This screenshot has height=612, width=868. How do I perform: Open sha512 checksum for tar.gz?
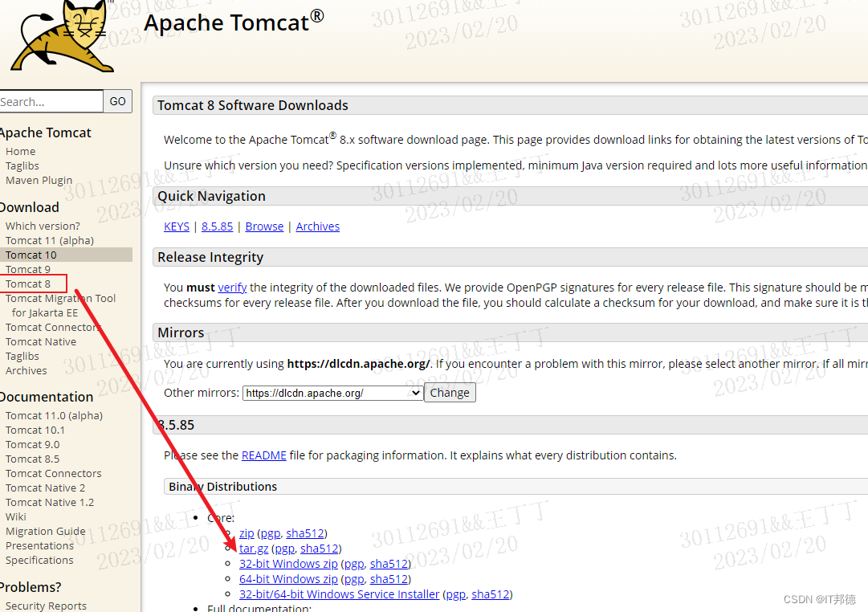[320, 549]
